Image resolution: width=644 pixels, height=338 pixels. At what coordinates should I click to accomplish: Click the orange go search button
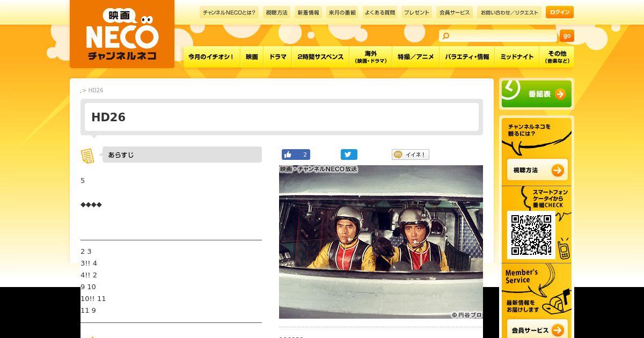[x=567, y=36]
